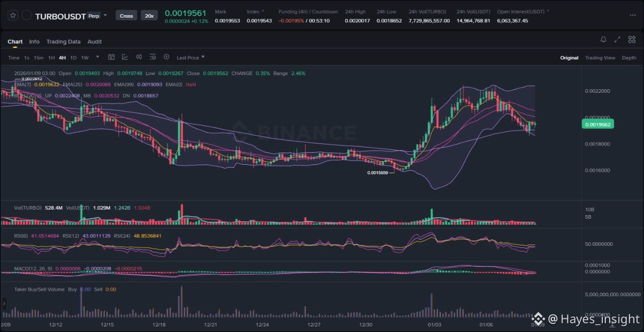This screenshot has height=332, width=644.
Task: Expand the TURBOUSDT pair selector arrow
Action: [105, 15]
